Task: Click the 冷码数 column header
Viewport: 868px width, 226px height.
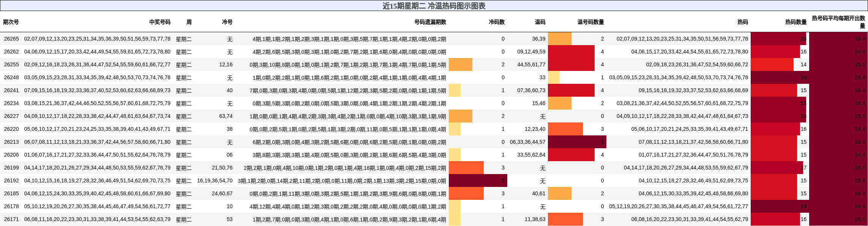Action: pyautogui.click(x=497, y=22)
